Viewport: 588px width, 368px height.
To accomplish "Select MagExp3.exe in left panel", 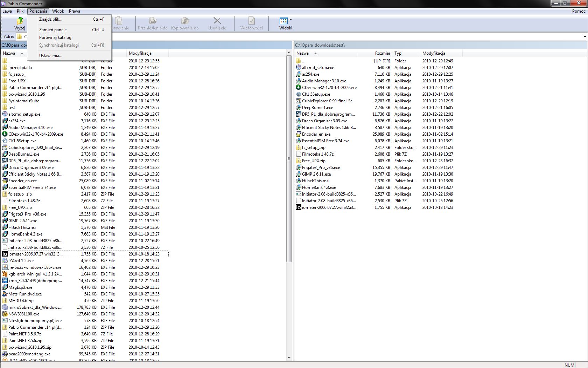I will [x=20, y=287].
